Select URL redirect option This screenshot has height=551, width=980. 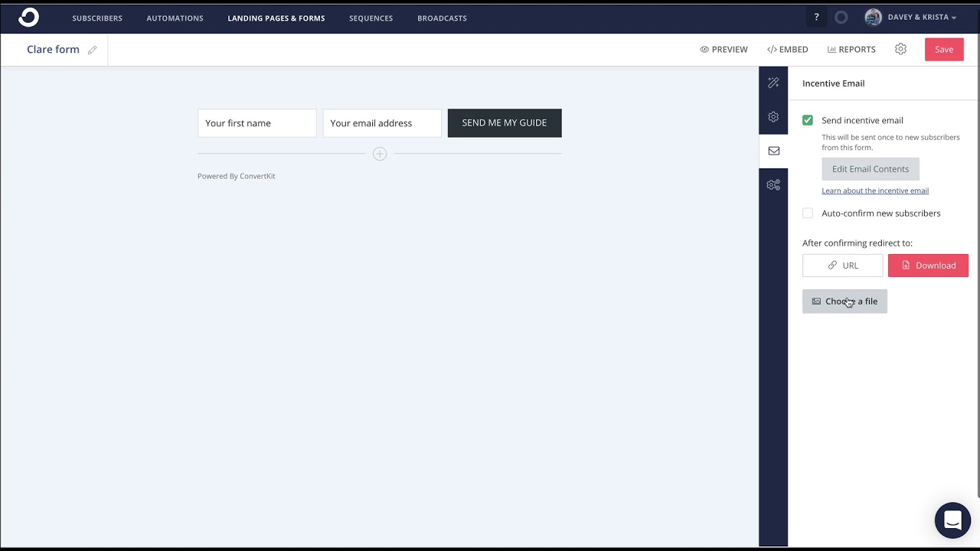click(842, 266)
